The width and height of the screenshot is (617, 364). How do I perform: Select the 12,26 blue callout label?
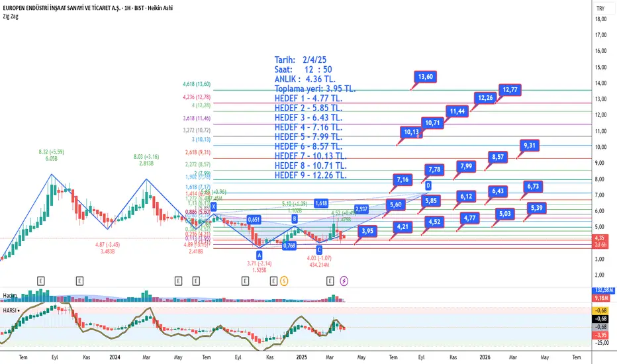485,97
